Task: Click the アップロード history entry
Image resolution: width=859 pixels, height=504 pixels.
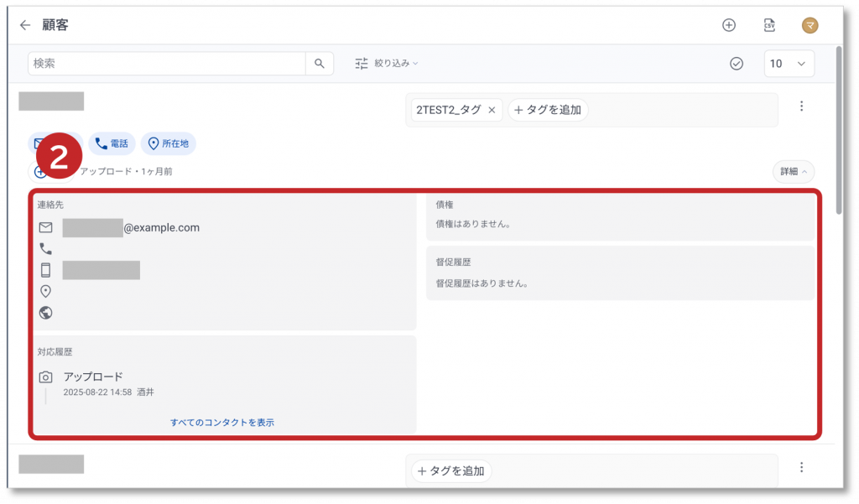Action: (x=93, y=377)
